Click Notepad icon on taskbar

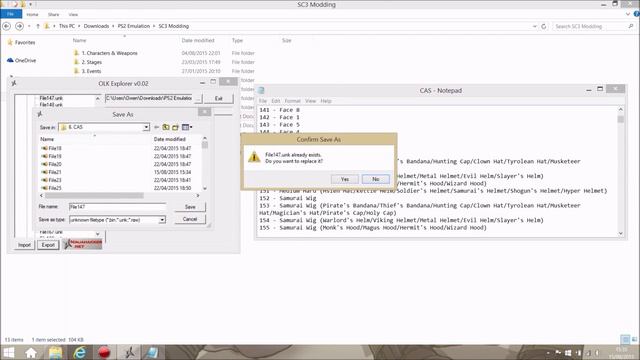coord(152,353)
